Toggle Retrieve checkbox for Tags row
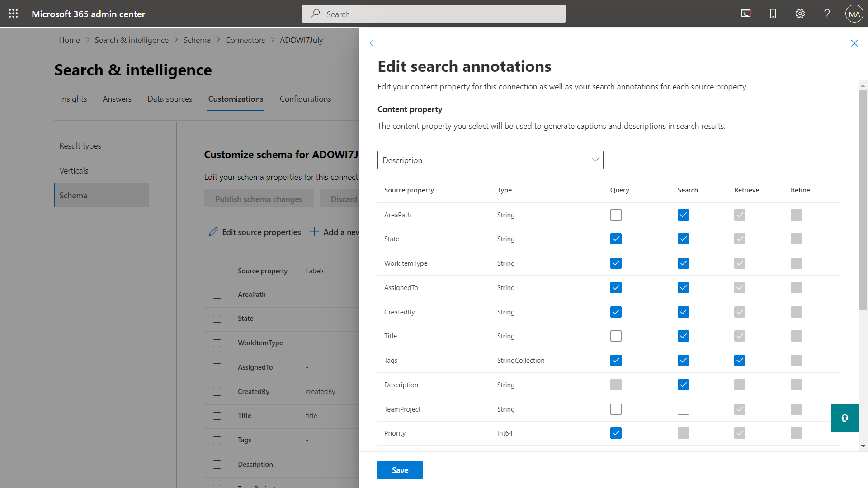Screen dimensions: 868x488 point(740,361)
